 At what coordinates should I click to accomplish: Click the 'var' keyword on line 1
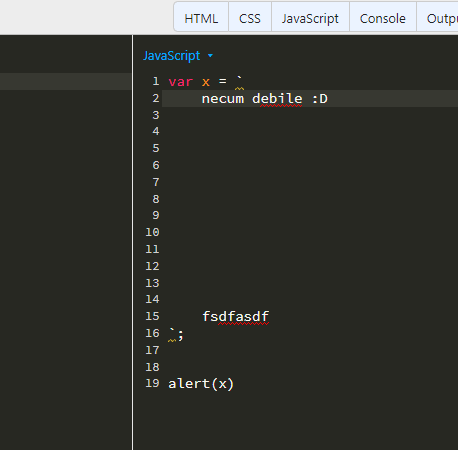coord(181,82)
